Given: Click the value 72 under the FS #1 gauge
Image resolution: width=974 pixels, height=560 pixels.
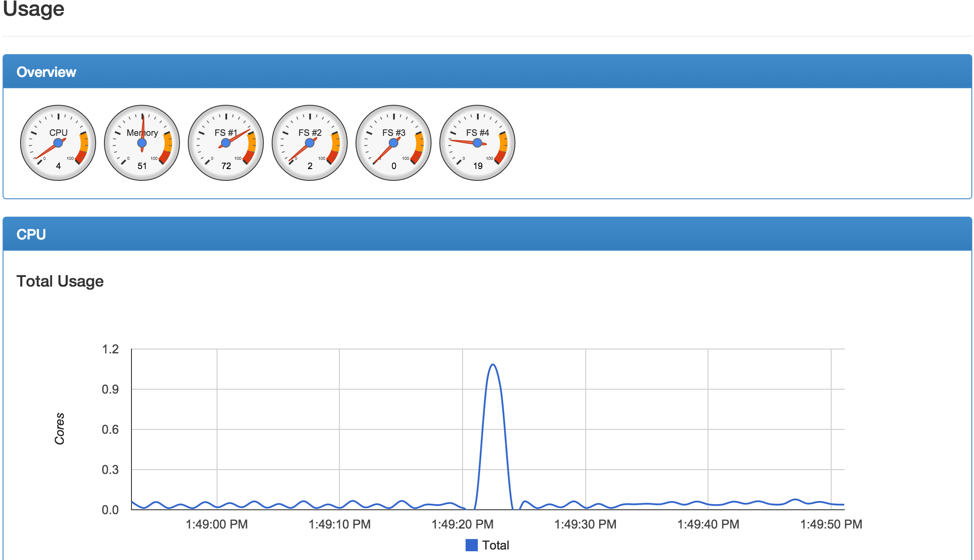Looking at the screenshot, I should 225,166.
